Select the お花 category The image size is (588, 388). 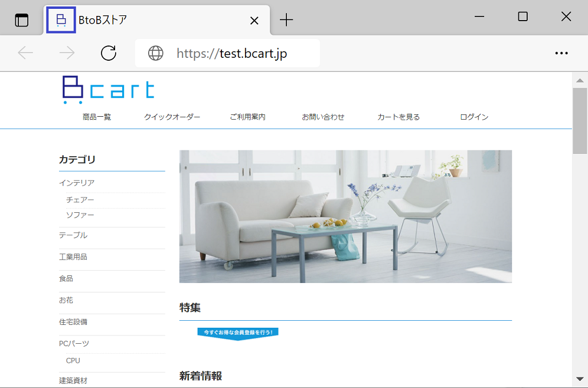coord(66,300)
